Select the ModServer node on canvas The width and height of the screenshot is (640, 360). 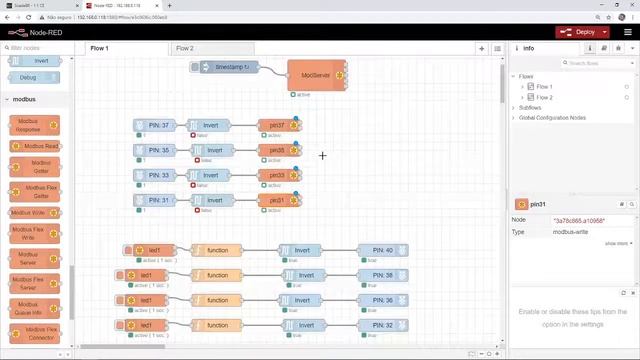(317, 76)
